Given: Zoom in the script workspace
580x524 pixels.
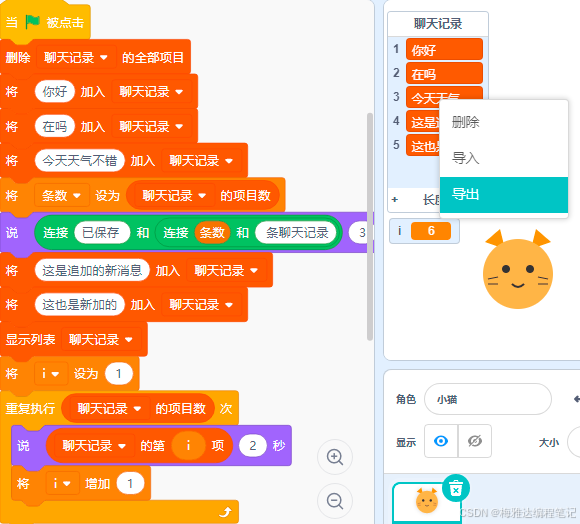Looking at the screenshot, I should 335,457.
